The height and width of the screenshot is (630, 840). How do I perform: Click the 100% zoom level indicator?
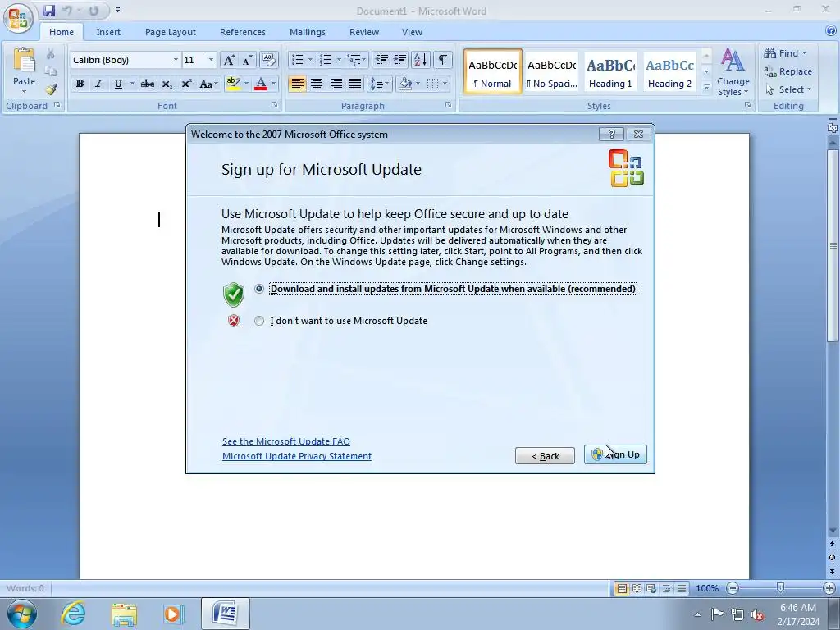[707, 588]
